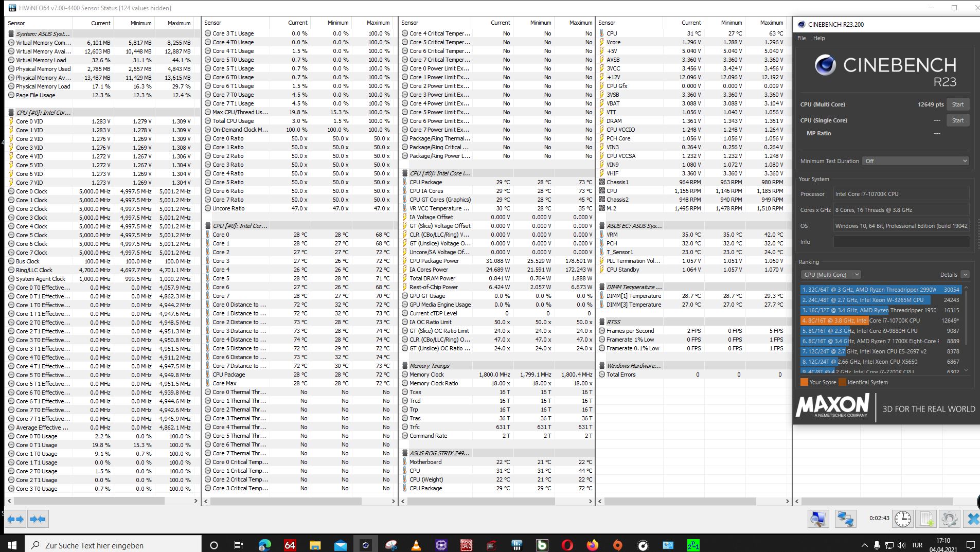
Task: Reset HWiNFO elapsed time clock icon
Action: click(903, 519)
